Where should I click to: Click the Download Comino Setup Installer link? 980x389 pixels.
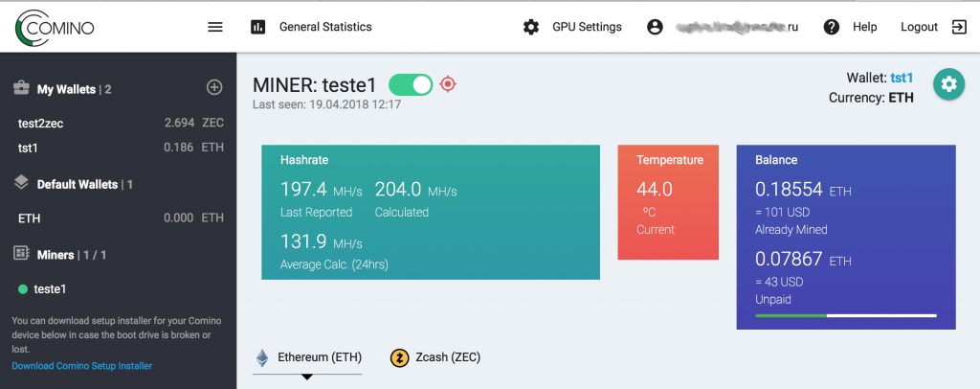tap(81, 366)
